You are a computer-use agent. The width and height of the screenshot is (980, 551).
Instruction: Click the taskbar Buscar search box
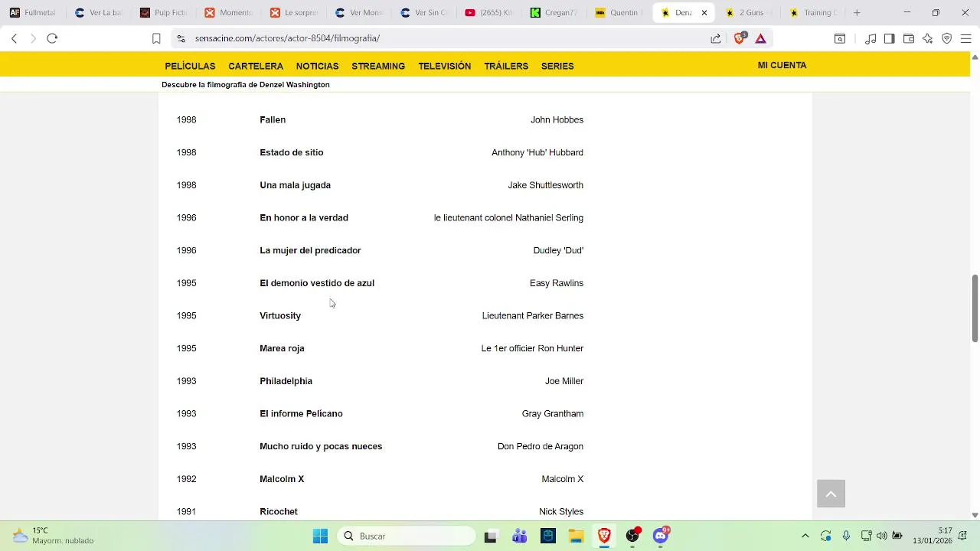click(x=406, y=536)
